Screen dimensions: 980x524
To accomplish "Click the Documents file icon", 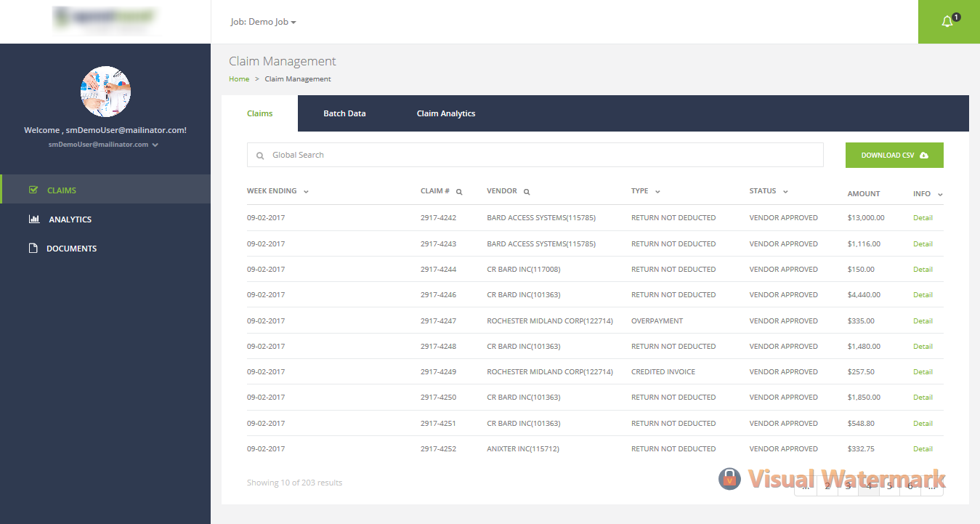I will point(33,248).
